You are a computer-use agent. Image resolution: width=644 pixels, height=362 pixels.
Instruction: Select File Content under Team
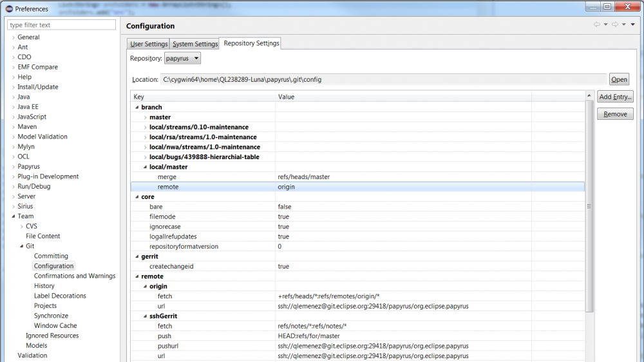[43, 236]
